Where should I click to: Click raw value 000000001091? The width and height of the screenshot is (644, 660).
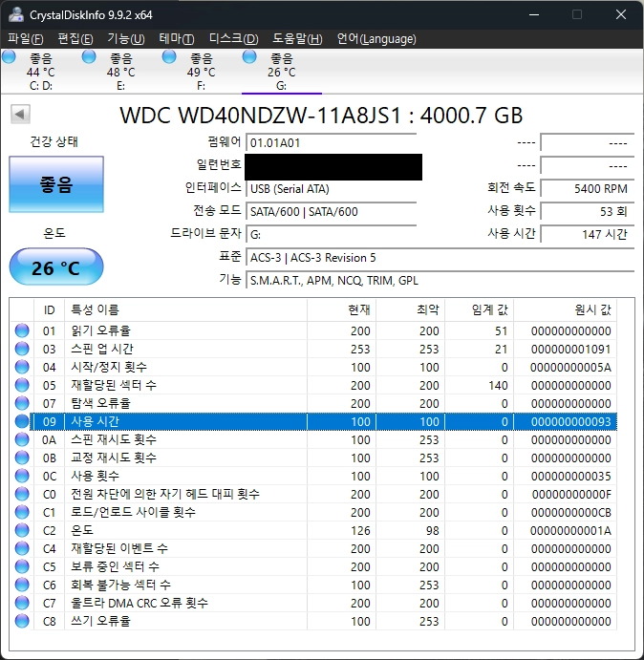pos(570,349)
